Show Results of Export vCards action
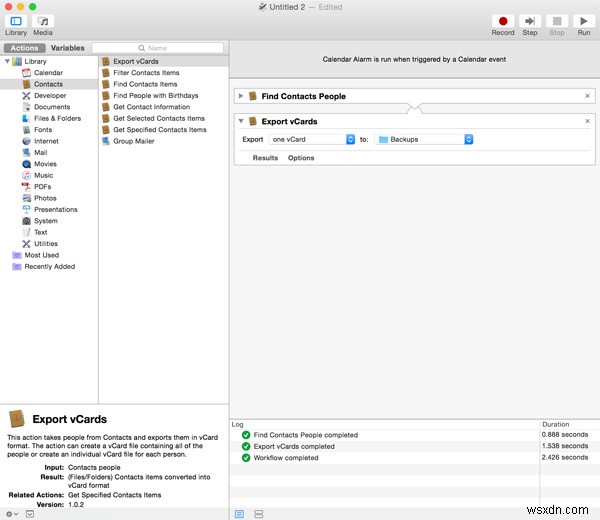600x520 pixels. pyautogui.click(x=265, y=158)
